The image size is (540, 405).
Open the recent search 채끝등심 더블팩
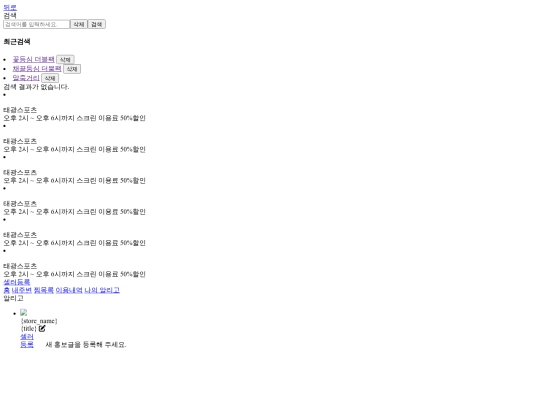[37, 69]
